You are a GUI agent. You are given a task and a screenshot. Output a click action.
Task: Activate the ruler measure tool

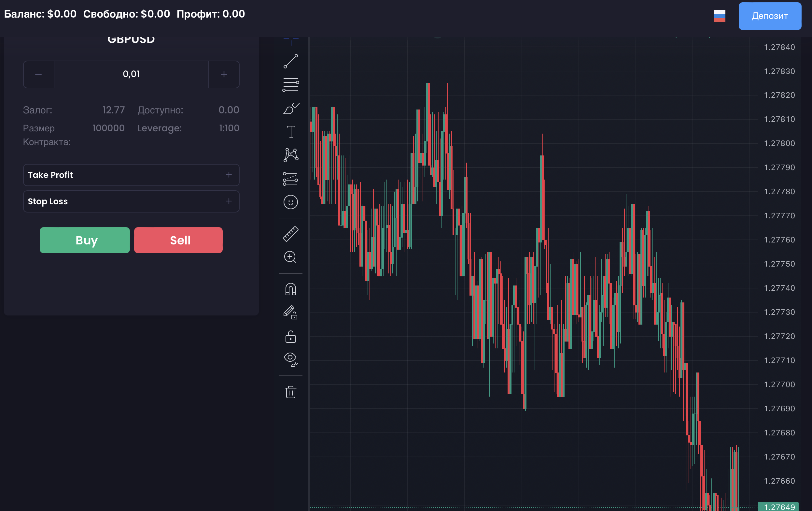291,234
